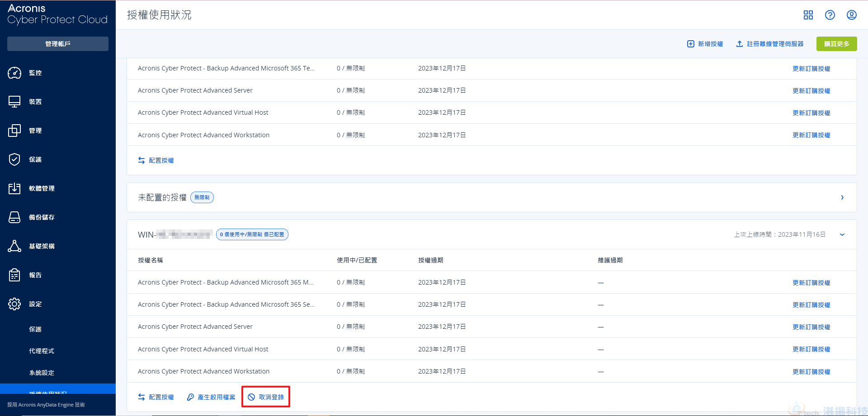
Task: Click 授權名稱 column header
Action: pyautogui.click(x=151, y=260)
